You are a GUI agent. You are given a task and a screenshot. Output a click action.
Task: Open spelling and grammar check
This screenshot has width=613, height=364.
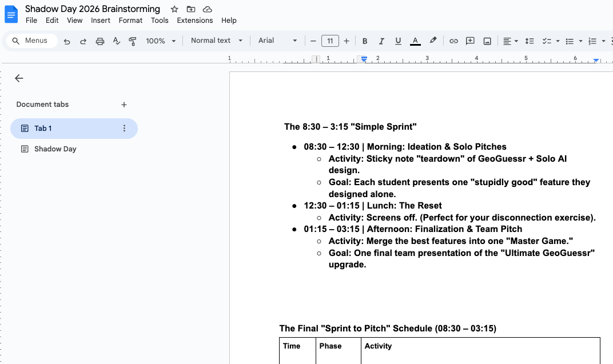(x=116, y=41)
